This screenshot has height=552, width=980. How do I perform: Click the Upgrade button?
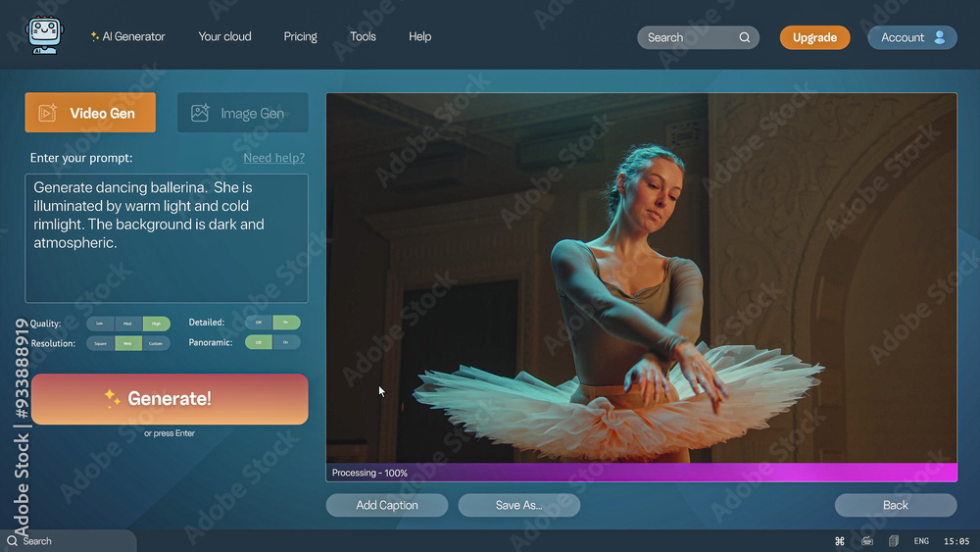814,37
